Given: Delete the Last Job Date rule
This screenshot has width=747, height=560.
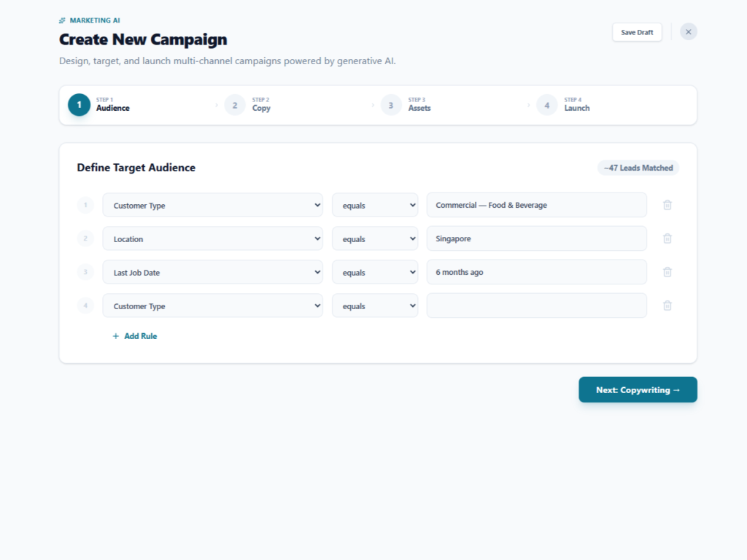Looking at the screenshot, I should click(x=667, y=272).
